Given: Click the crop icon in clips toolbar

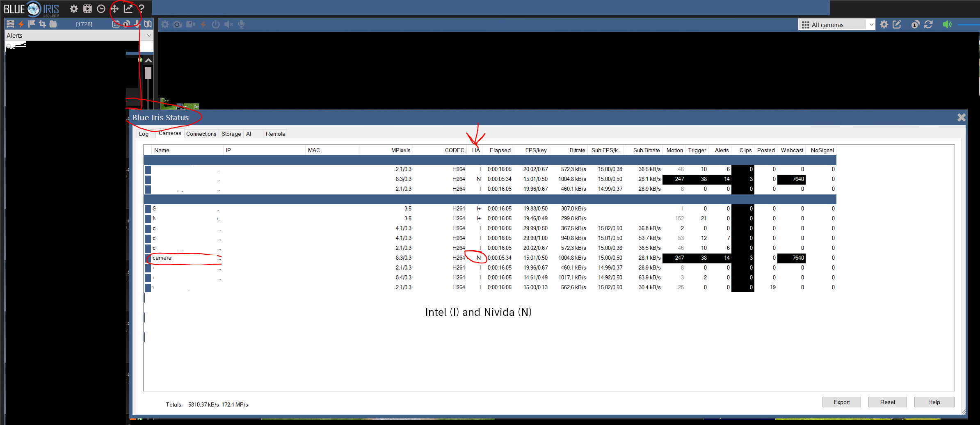Looking at the screenshot, I should [42, 24].
